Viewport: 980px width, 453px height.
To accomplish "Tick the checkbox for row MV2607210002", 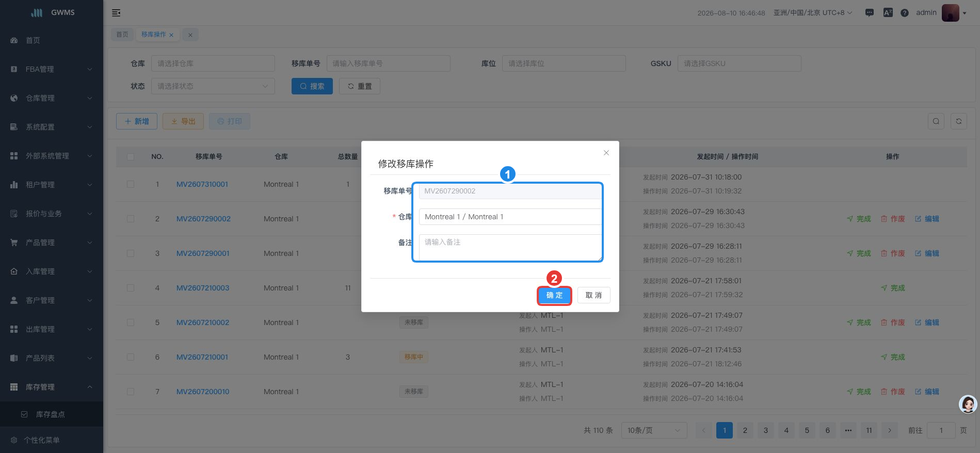I will coord(131,322).
